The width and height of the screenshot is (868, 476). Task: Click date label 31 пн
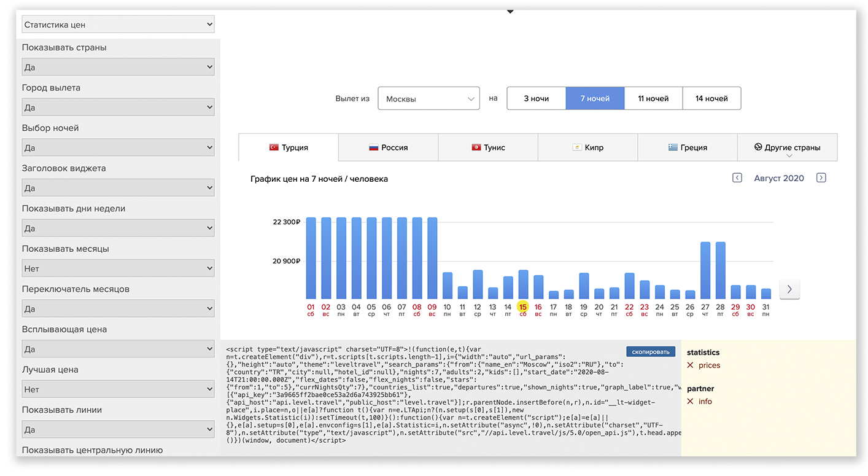click(x=765, y=309)
